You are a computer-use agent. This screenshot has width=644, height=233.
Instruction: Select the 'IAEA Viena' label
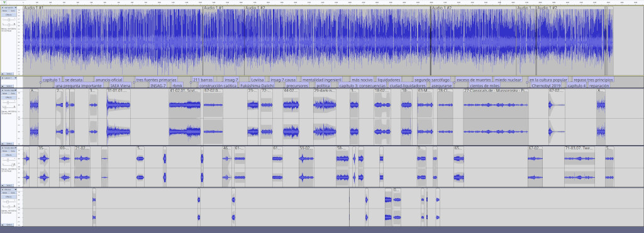(x=120, y=86)
